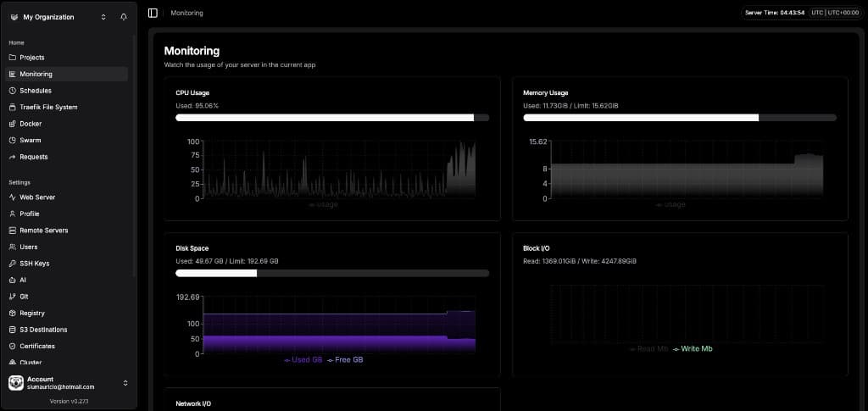Go to Schedules in the sidebar
The image size is (868, 411).
(x=66, y=91)
